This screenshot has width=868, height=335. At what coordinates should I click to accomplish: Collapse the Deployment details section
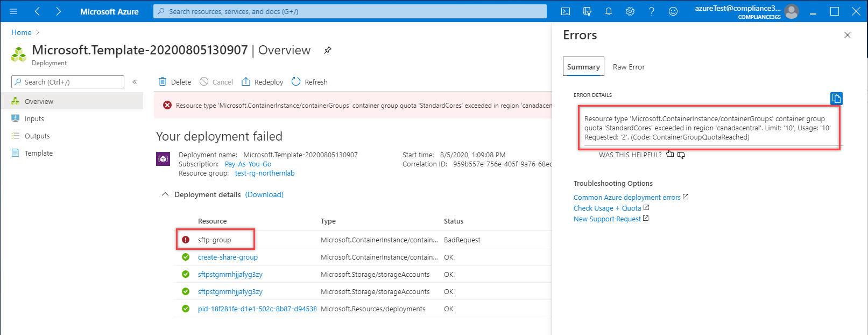pyautogui.click(x=165, y=194)
